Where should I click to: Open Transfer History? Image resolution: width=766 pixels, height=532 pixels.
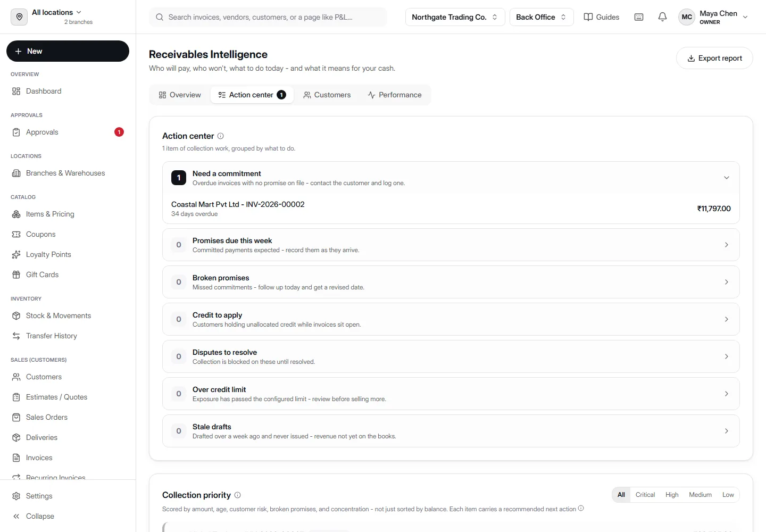(x=68, y=336)
